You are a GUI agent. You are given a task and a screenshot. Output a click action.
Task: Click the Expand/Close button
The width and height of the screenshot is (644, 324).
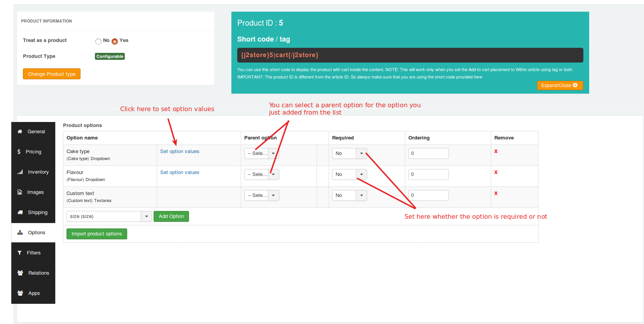click(x=560, y=85)
